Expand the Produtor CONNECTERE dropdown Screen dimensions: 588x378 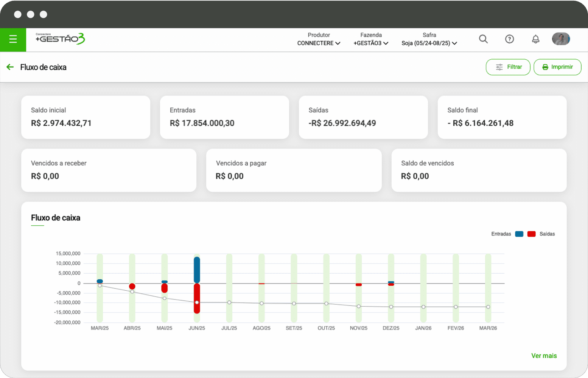(x=319, y=43)
